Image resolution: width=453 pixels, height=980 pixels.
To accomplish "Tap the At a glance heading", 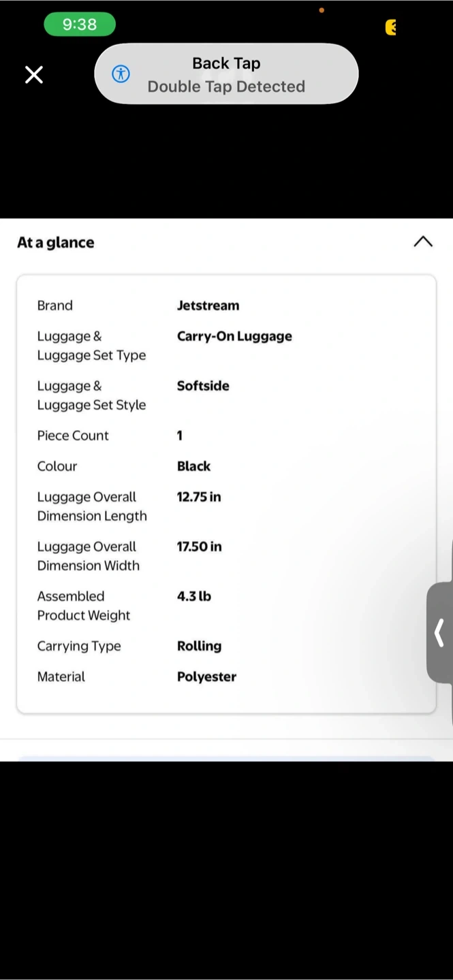I will (x=56, y=242).
